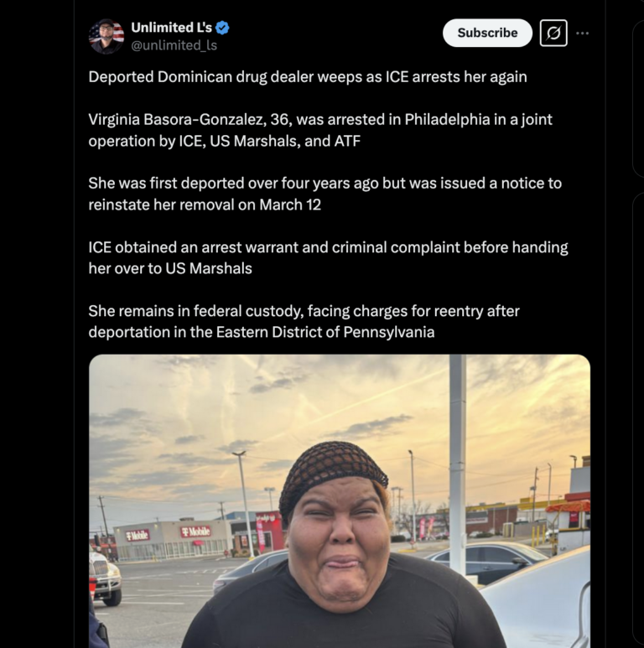This screenshot has width=644, height=648.
Task: Click the paragraph mentioning US Marshals and ATF
Action: coord(320,130)
